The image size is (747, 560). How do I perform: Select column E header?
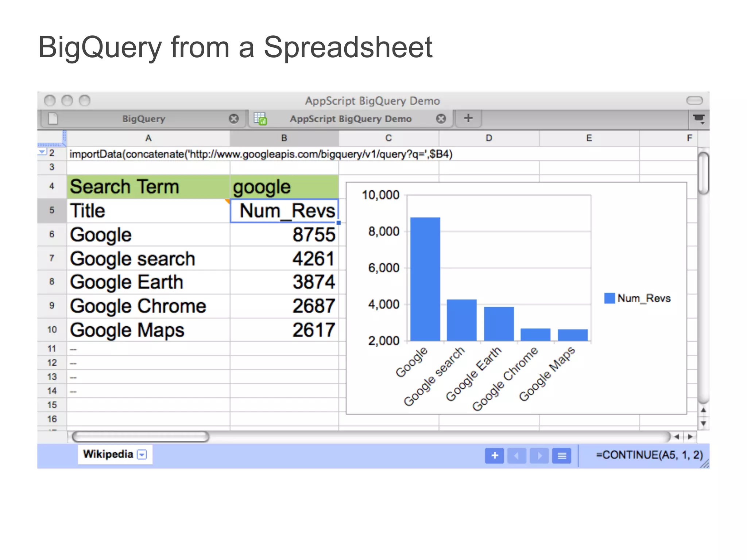pos(589,138)
